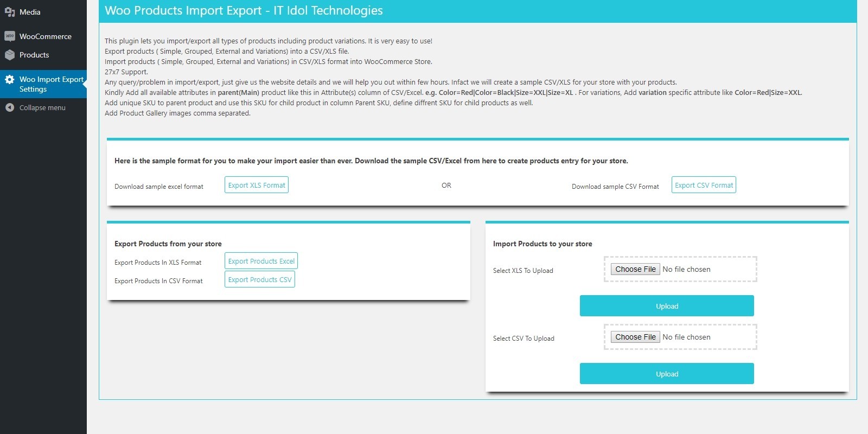Click 'Import Products to your store' heading
Image resolution: width=868 pixels, height=434 pixels.
coord(542,244)
